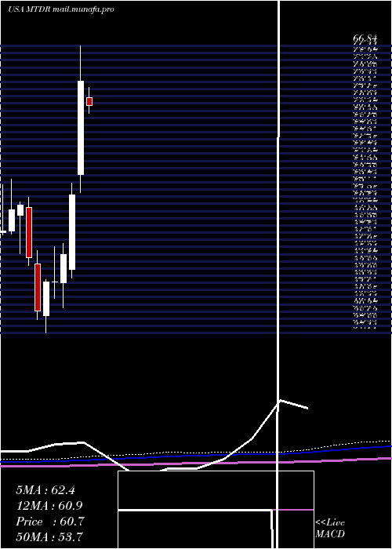Click the '12MA : 60.9' readout
Viewport: 392px width, 549px height.
[49, 506]
